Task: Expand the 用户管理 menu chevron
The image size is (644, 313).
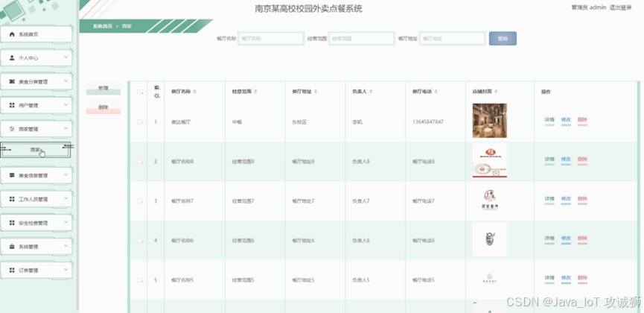Action: pos(66,105)
